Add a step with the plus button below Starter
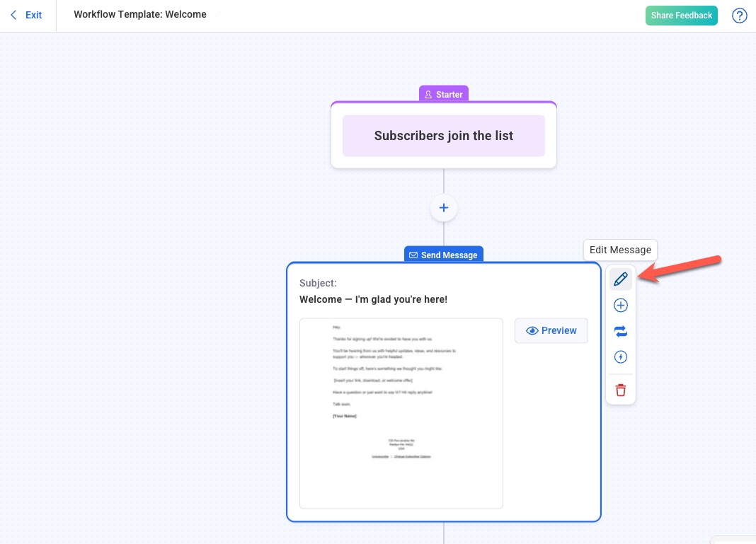 (444, 208)
